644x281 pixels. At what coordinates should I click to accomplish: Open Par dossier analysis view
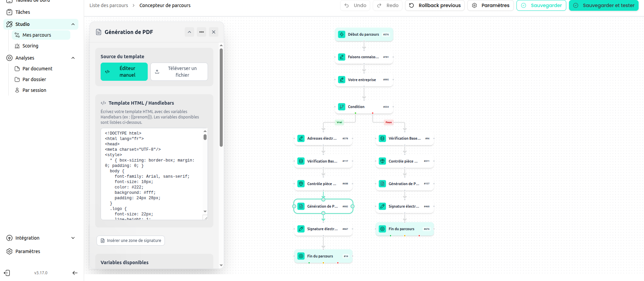tap(34, 79)
